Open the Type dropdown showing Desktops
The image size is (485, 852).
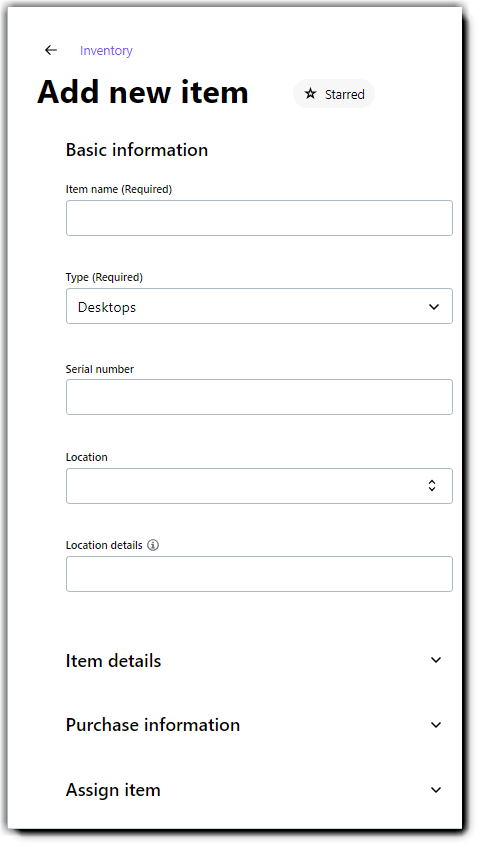click(x=259, y=306)
